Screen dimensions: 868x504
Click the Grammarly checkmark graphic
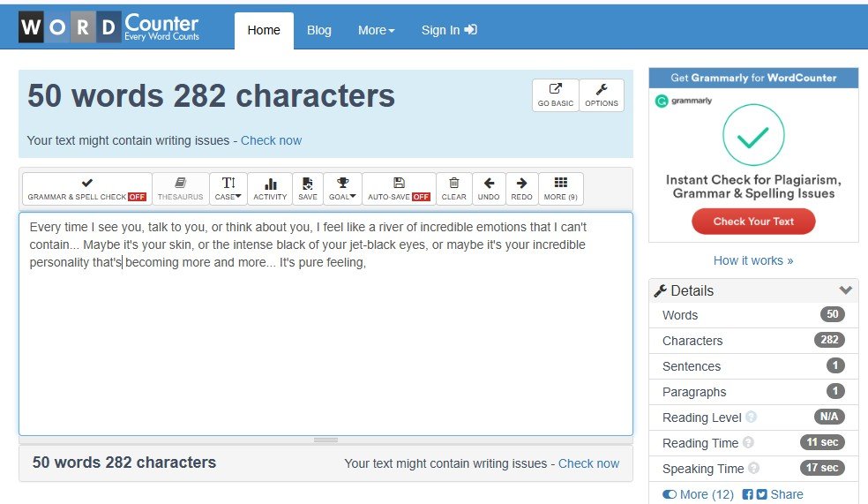pos(753,134)
